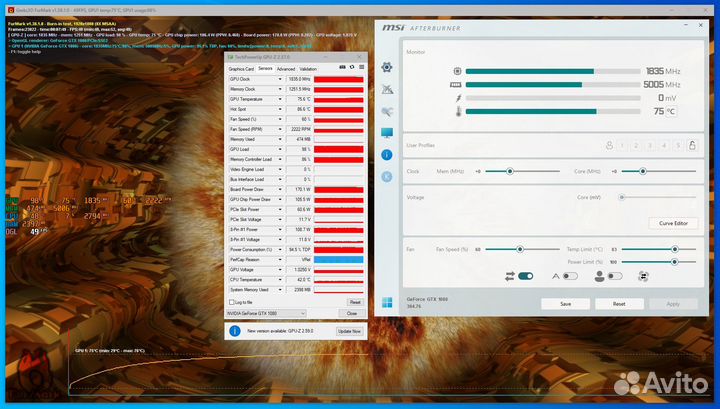720x409 pixels.
Task: Click the Reset button in Afterburner
Action: (619, 304)
